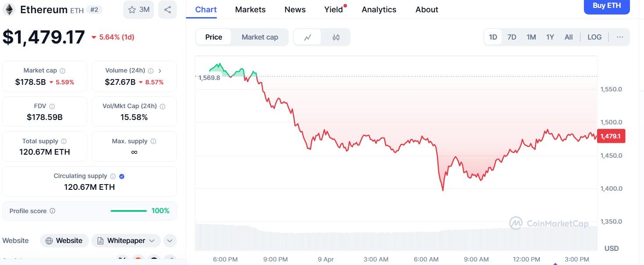Toggle the chart to Market cap view
The image size is (644, 265).
(x=260, y=37)
